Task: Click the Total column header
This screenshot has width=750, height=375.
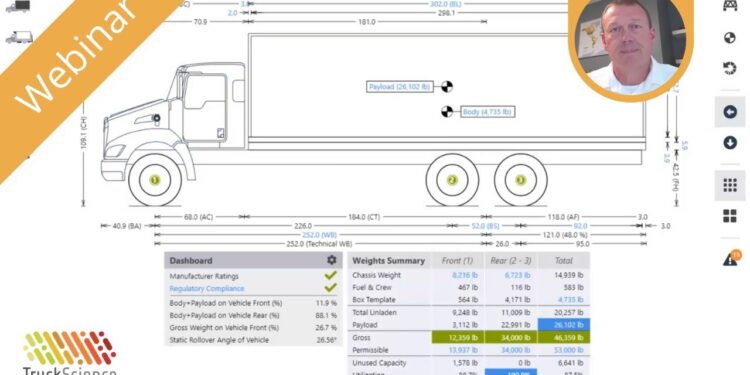Action: click(563, 261)
